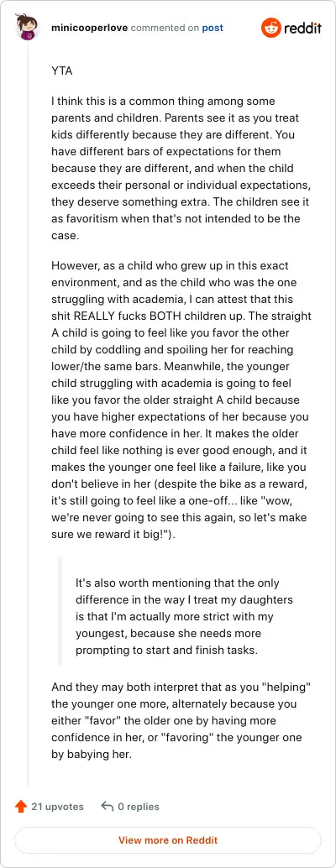Click the reply curved-arrow icon

click(x=108, y=806)
